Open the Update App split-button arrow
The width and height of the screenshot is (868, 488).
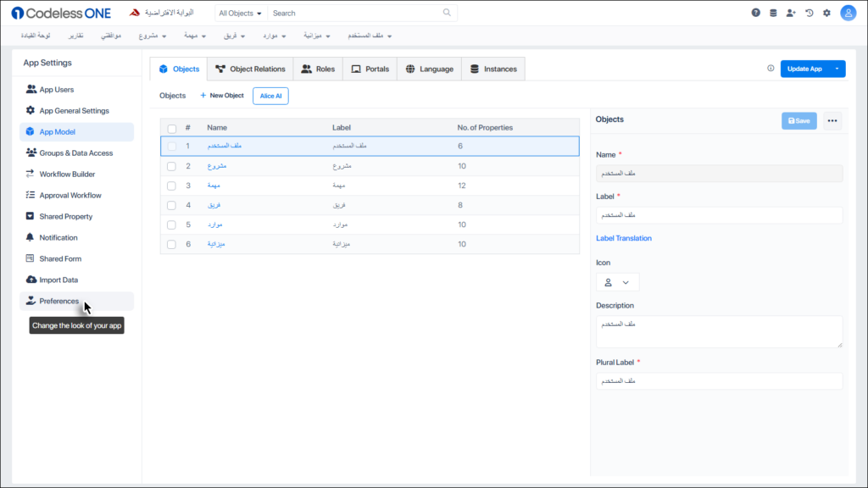pos(837,69)
